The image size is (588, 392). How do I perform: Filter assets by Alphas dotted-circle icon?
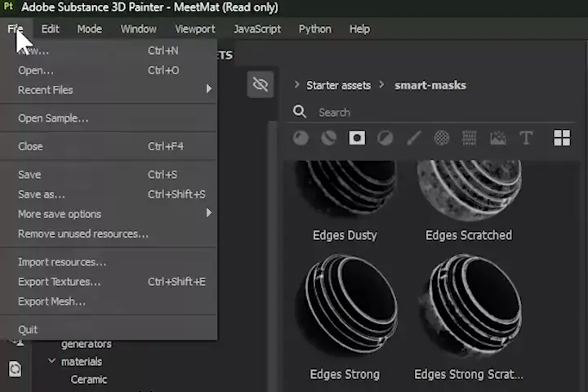[x=442, y=138]
